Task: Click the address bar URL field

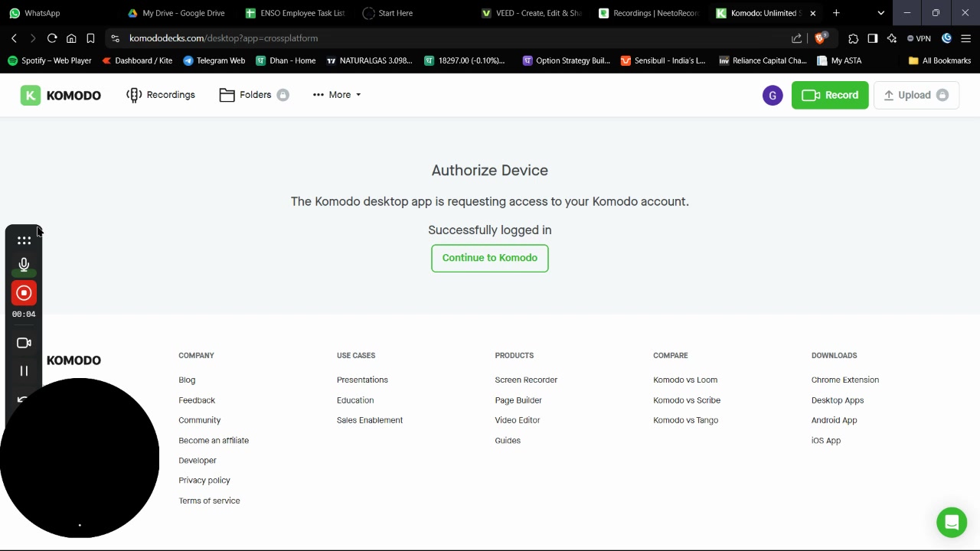Action: point(456,38)
